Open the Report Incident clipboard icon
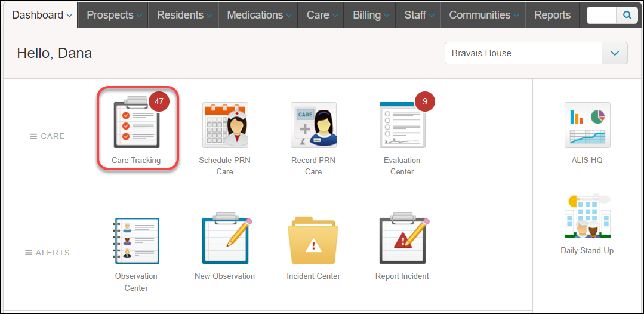Image resolution: width=644 pixels, height=314 pixels. [x=404, y=238]
